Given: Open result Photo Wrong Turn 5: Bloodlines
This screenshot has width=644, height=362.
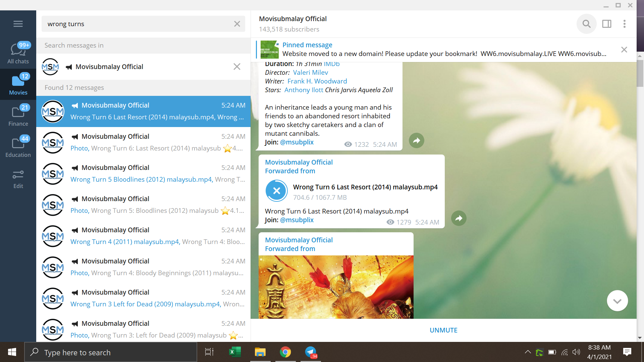Looking at the screenshot, I should point(143,205).
